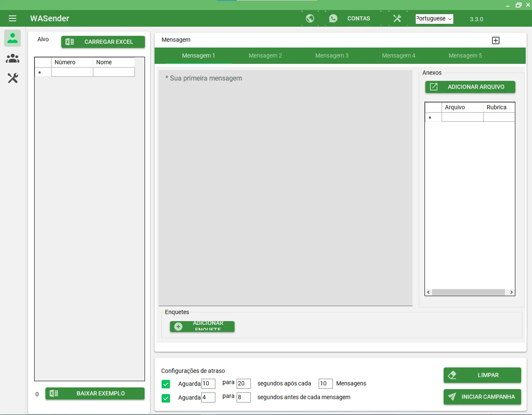Click the Mensagens count field showing 10
This screenshot has width=532, height=415.
coord(326,384)
